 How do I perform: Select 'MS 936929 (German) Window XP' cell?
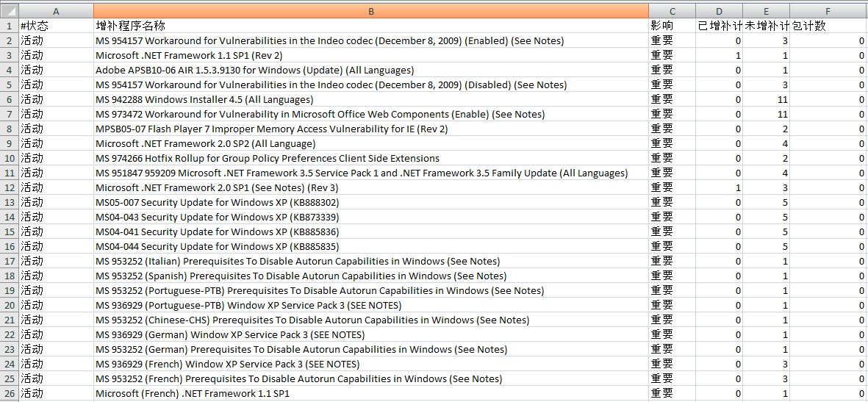371,334
